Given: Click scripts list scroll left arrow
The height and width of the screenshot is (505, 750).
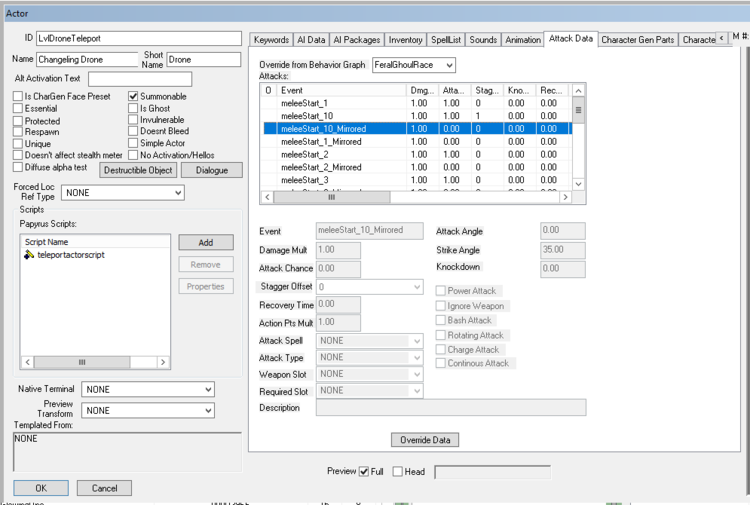Looking at the screenshot, I should (x=28, y=362).
